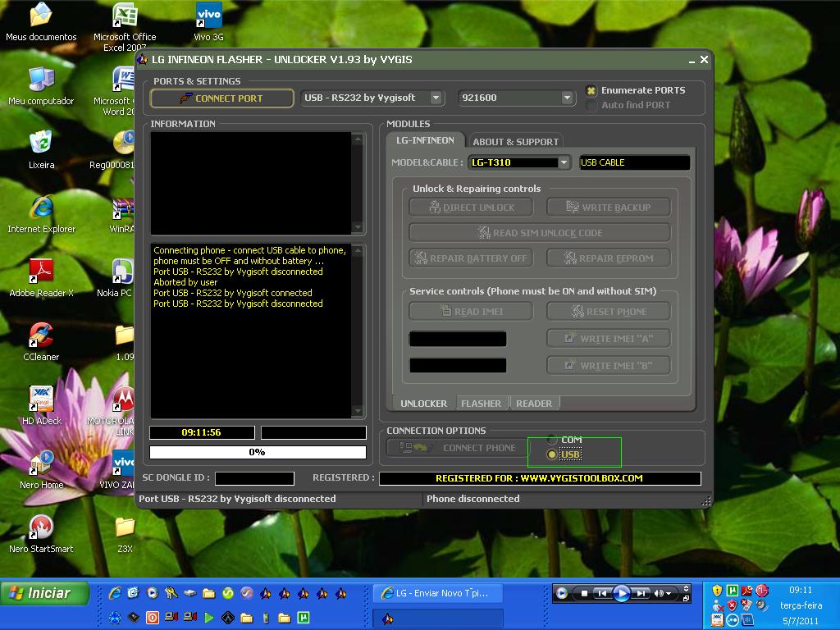Enable the Enumerate PORTS checkbox
Image resolution: width=840 pixels, height=630 pixels.
pyautogui.click(x=591, y=90)
